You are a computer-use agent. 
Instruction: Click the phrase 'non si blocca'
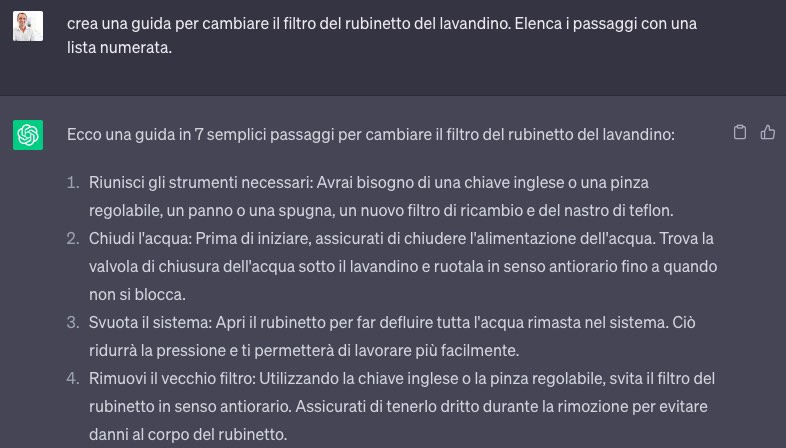click(136, 295)
